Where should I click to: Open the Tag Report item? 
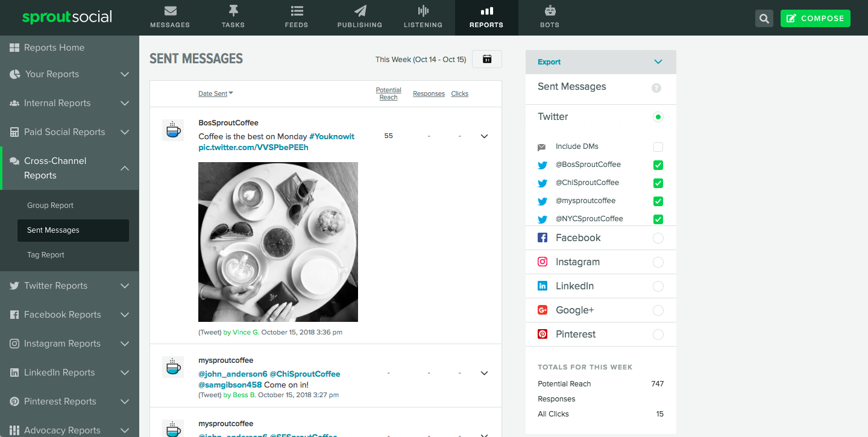46,255
